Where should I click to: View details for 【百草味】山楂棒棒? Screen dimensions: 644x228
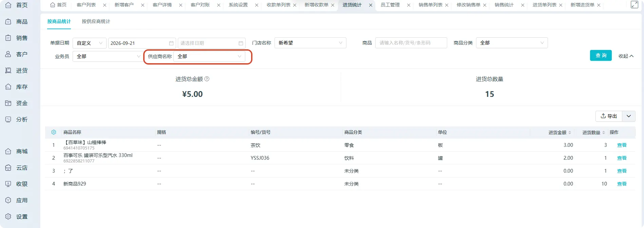pos(622,145)
